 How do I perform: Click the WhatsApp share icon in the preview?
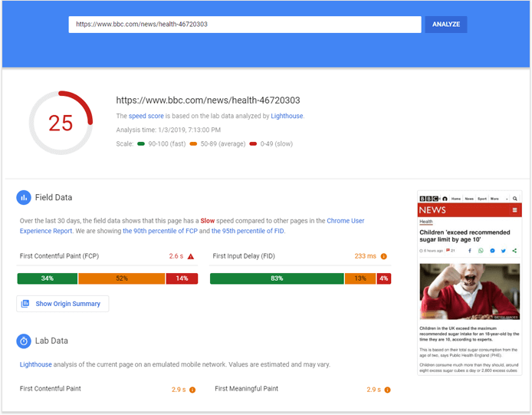coord(481,251)
